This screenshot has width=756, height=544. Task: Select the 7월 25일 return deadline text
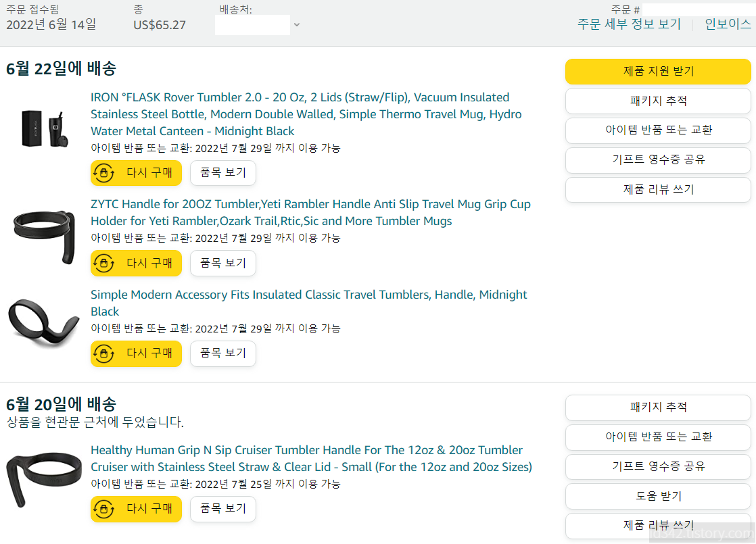coord(216,484)
